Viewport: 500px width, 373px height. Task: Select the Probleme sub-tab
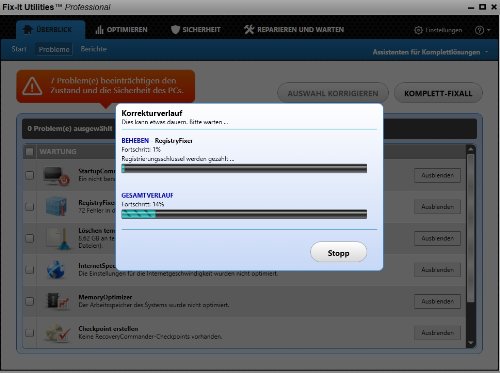[54, 49]
